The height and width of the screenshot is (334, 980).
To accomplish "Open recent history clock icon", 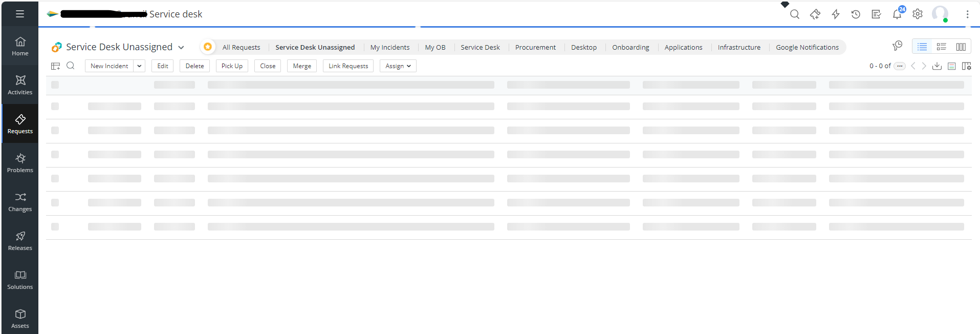I will pos(856,14).
